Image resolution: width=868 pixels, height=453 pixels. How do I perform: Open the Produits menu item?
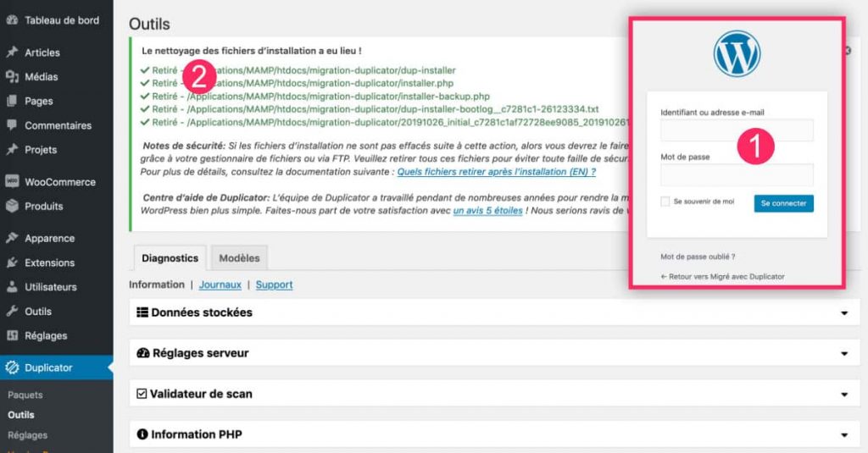(x=57, y=206)
